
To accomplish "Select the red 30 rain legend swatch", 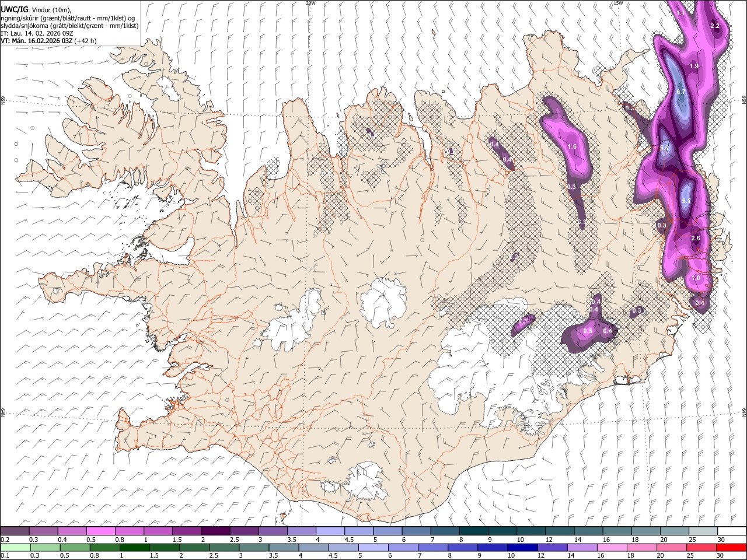I will [x=731, y=547].
